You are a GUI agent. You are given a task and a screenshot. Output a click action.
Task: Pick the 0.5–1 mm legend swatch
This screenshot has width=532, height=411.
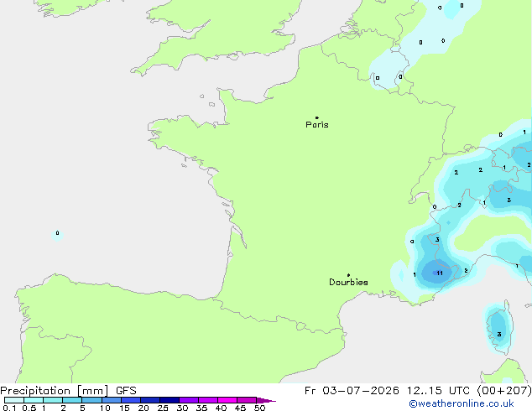coord(34,400)
